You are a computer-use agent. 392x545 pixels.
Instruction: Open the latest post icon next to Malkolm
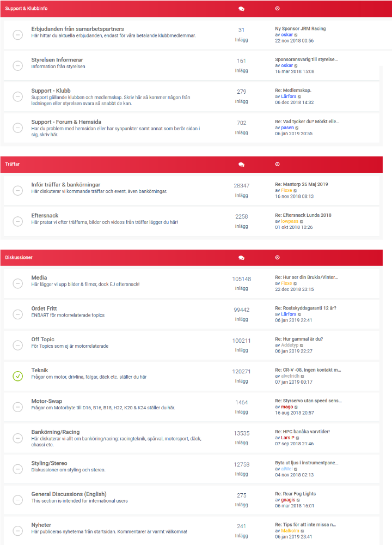(x=302, y=531)
